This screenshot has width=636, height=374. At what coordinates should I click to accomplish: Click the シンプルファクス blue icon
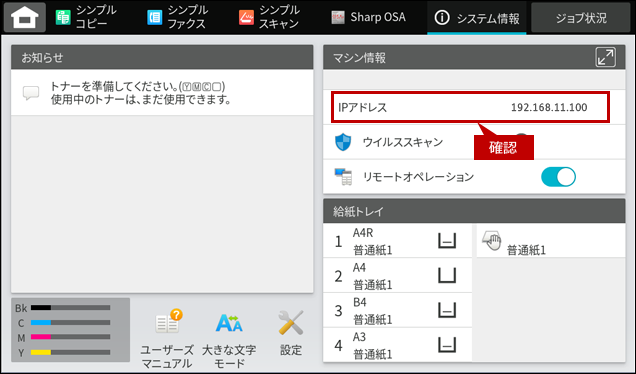pos(155,17)
